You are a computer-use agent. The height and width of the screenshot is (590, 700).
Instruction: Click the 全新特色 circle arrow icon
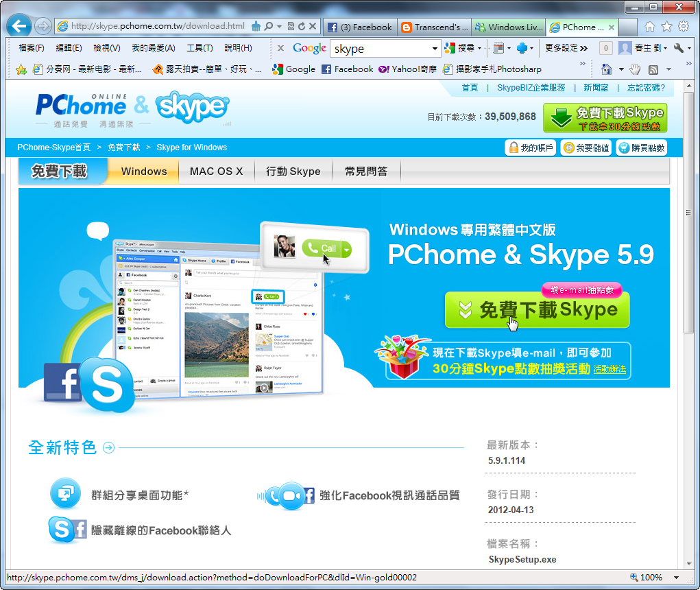108,447
